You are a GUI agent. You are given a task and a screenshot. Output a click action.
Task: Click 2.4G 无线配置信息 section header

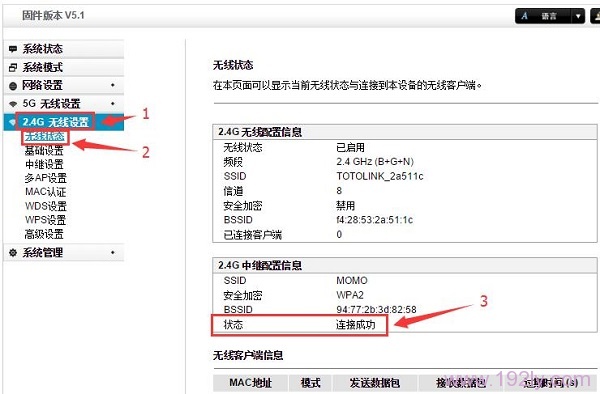pyautogui.click(x=260, y=132)
